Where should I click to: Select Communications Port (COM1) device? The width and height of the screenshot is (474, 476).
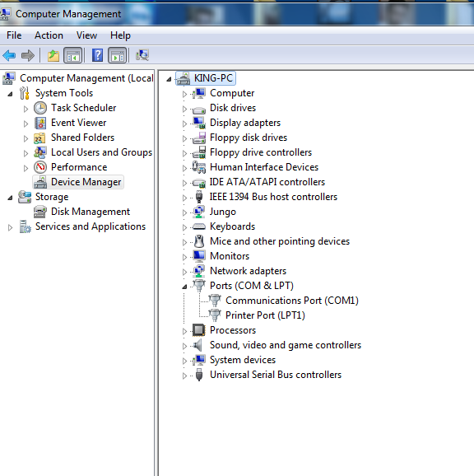pos(292,301)
